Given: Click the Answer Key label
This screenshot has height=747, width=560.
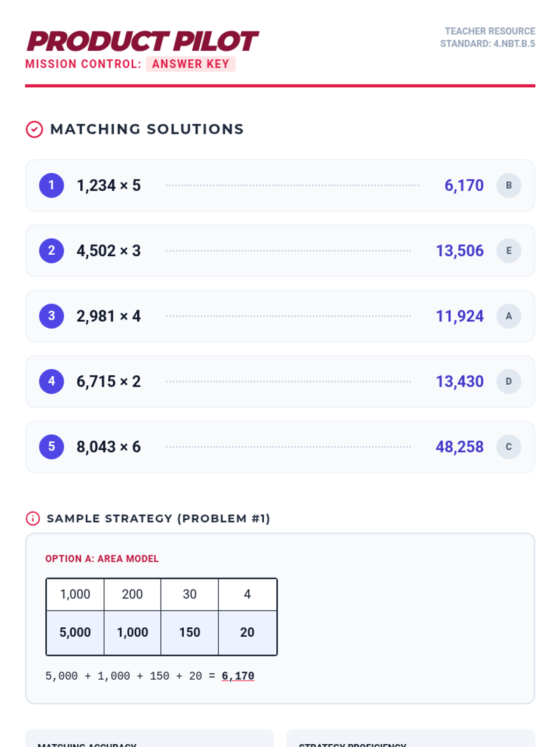Looking at the screenshot, I should 190,64.
